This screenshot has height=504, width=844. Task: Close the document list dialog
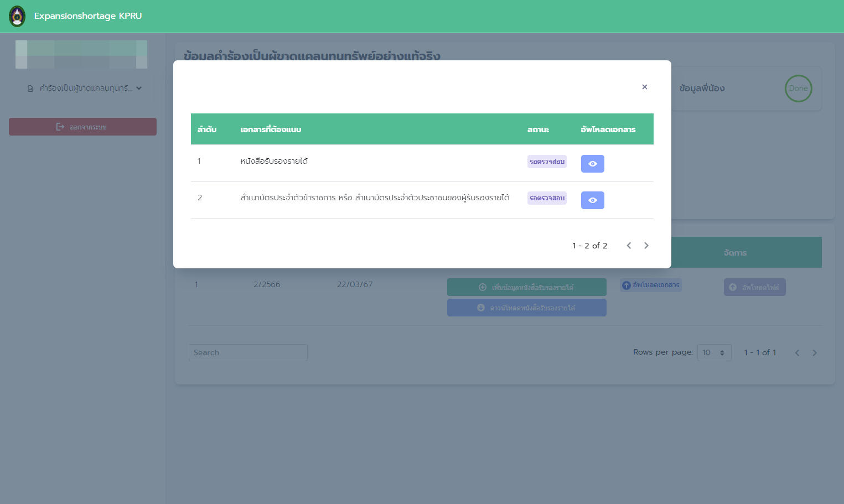point(644,87)
